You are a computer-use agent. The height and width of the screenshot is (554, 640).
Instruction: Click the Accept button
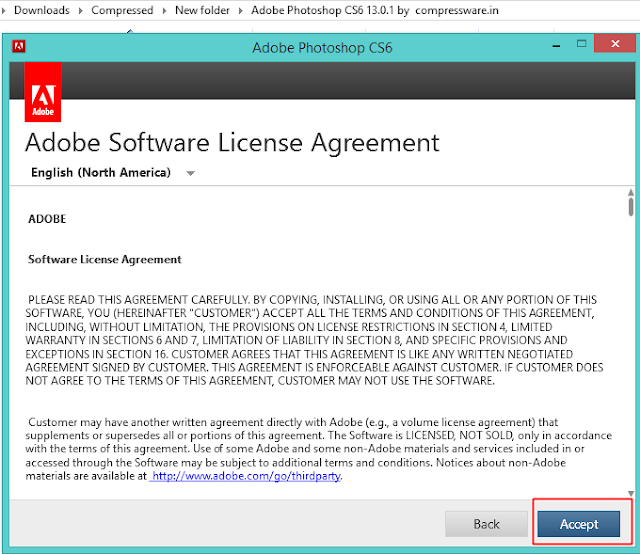pos(578,524)
